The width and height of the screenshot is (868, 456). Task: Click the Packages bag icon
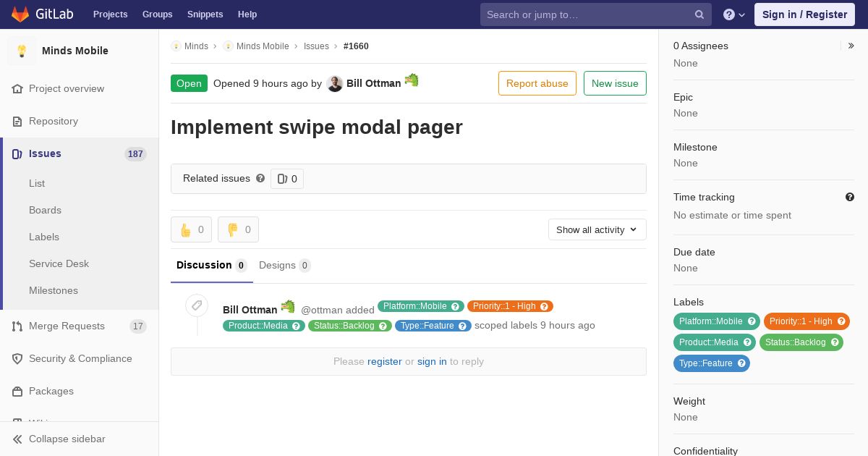point(17,391)
